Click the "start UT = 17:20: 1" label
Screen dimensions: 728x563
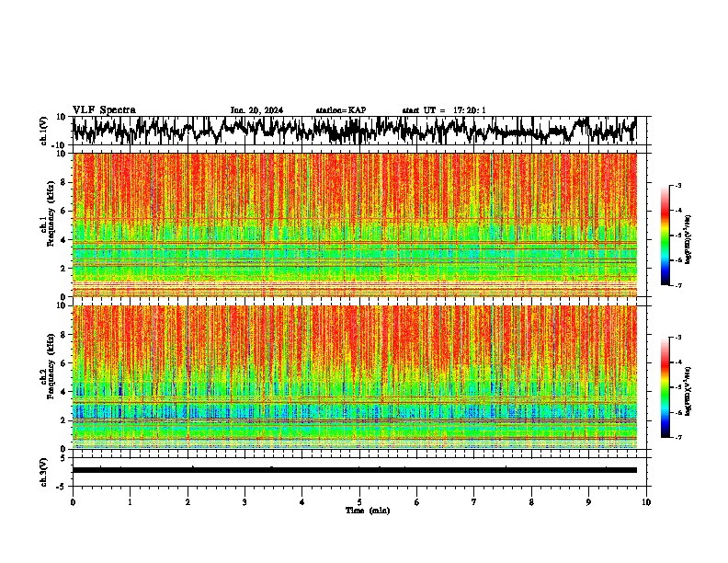(444, 110)
